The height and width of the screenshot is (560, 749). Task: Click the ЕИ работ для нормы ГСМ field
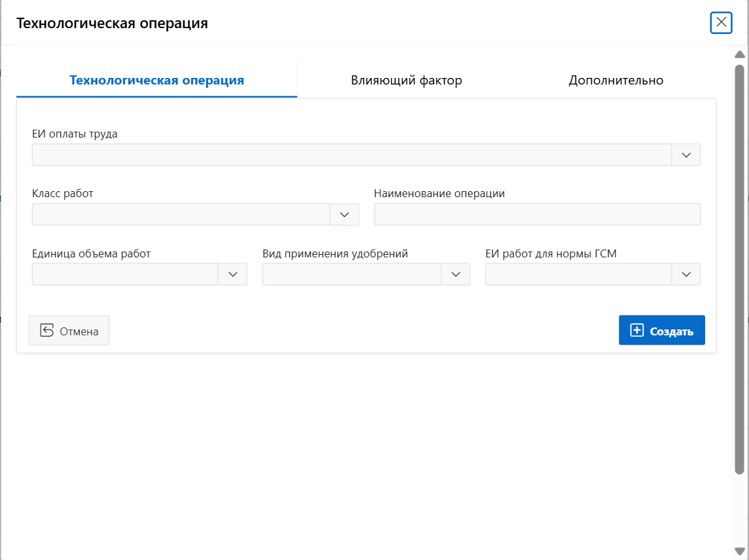pyautogui.click(x=578, y=274)
